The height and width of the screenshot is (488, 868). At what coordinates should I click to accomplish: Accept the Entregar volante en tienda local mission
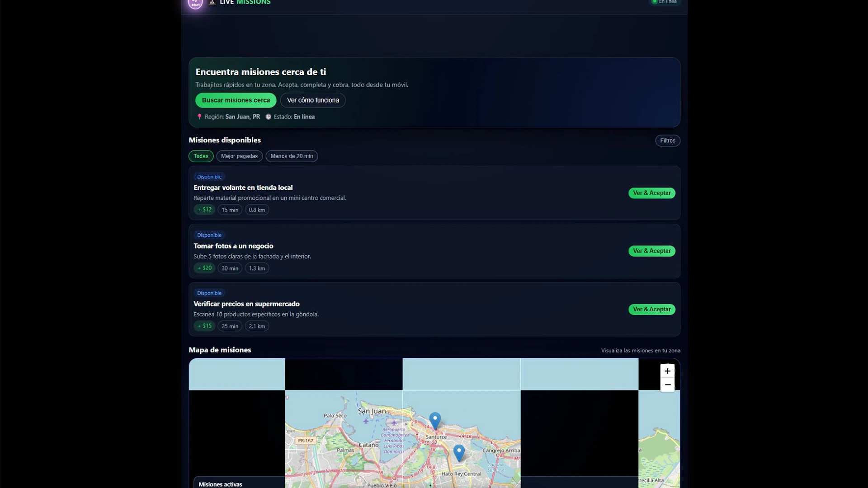(651, 193)
